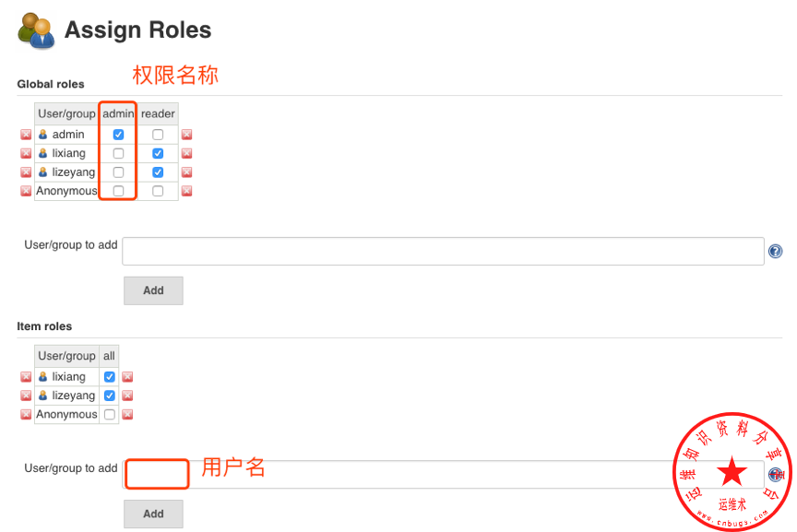This screenshot has height=532, width=797.
Task: Toggle 'all' item role for lixiang
Action: 110,377
